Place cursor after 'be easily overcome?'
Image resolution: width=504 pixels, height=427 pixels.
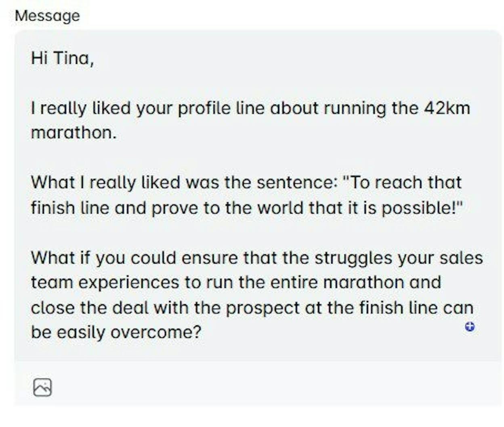[x=202, y=333]
